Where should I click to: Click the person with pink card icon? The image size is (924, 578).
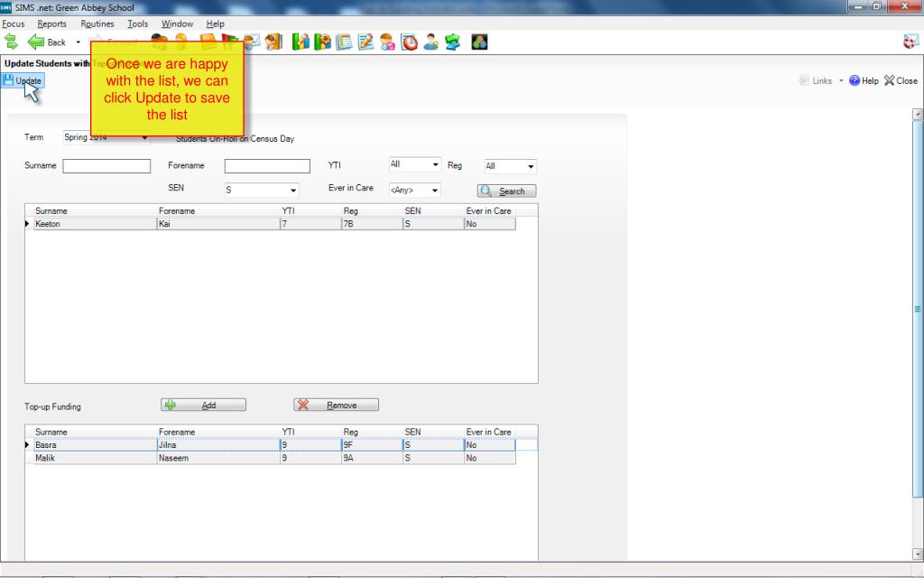(x=387, y=42)
